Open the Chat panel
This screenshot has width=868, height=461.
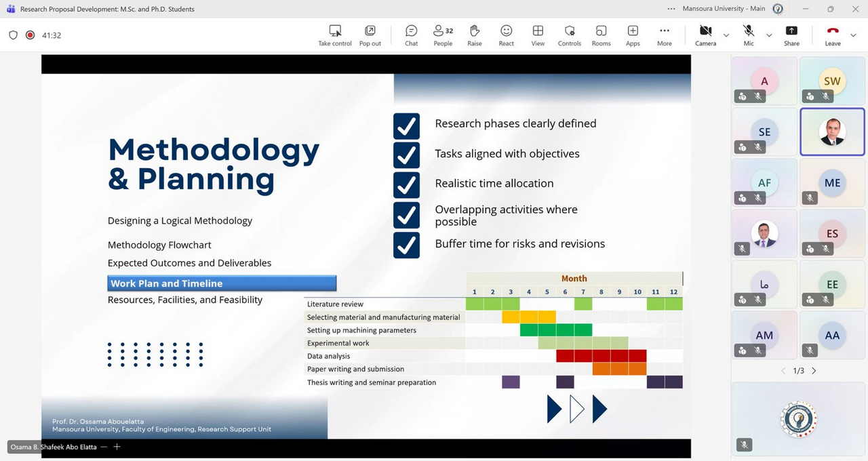[x=411, y=35]
